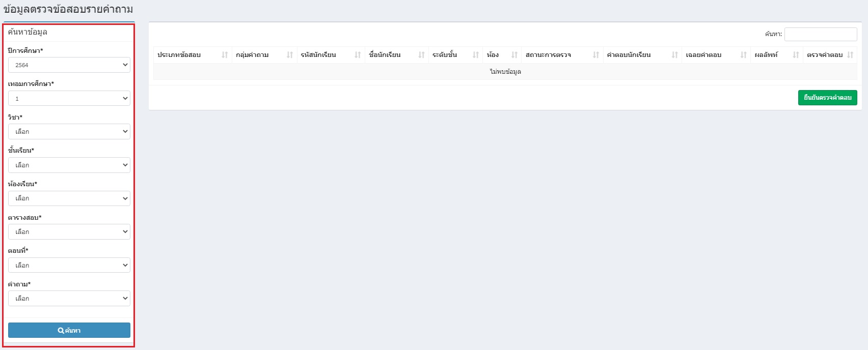This screenshot has height=350, width=868.
Task: Sort by ตรวจคำตอบ column sort icon
Action: tap(850, 55)
